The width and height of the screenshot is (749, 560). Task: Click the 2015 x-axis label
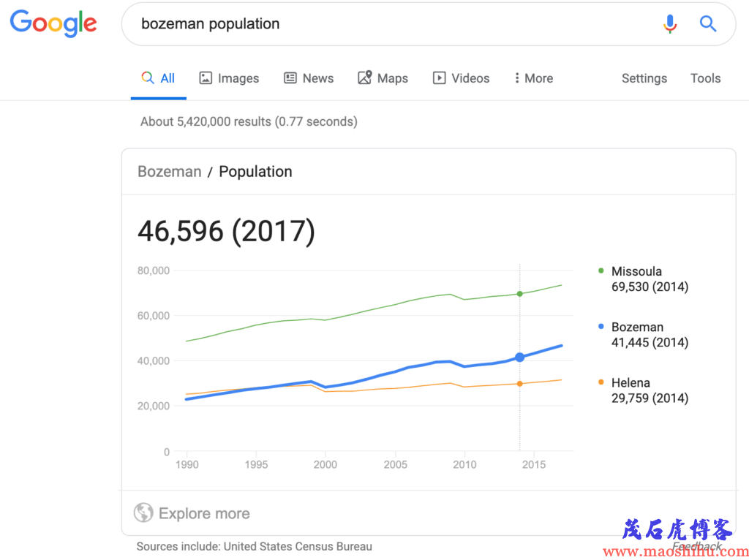click(534, 464)
